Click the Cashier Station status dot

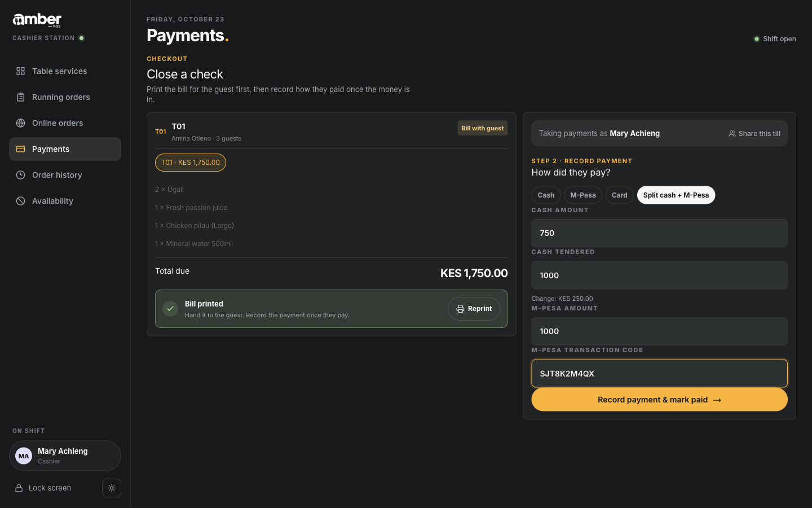[82, 38]
